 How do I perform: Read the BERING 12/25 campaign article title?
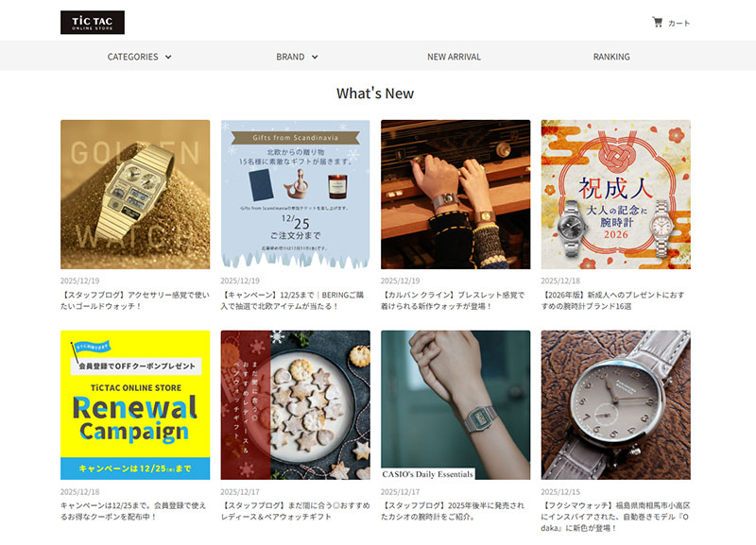(x=293, y=300)
